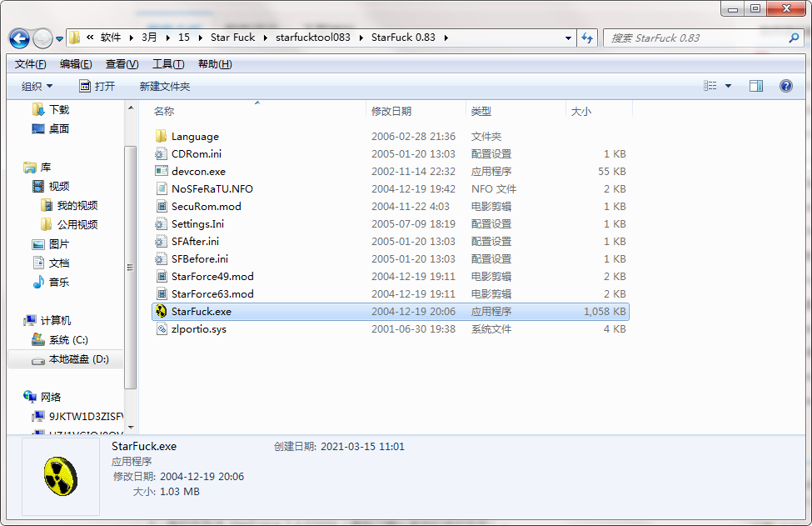The image size is (812, 526).
Task: Expand the arrow after StarFuck 0.83 breadcrumb
Action: pyautogui.click(x=446, y=38)
